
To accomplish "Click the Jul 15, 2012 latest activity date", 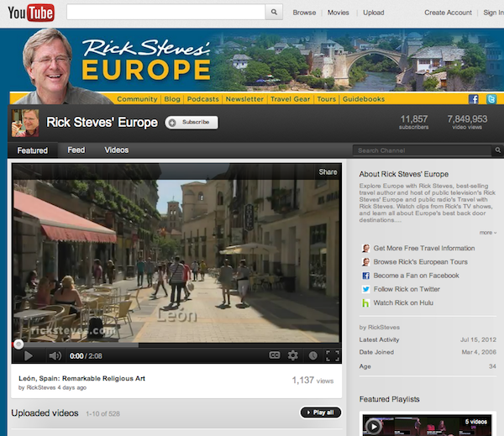I will coord(478,340).
